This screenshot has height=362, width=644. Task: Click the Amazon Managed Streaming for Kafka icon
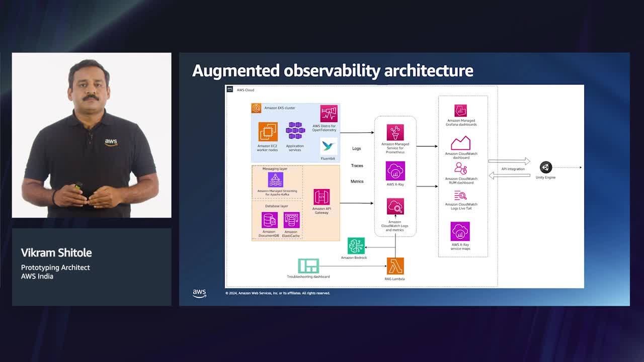276,180
